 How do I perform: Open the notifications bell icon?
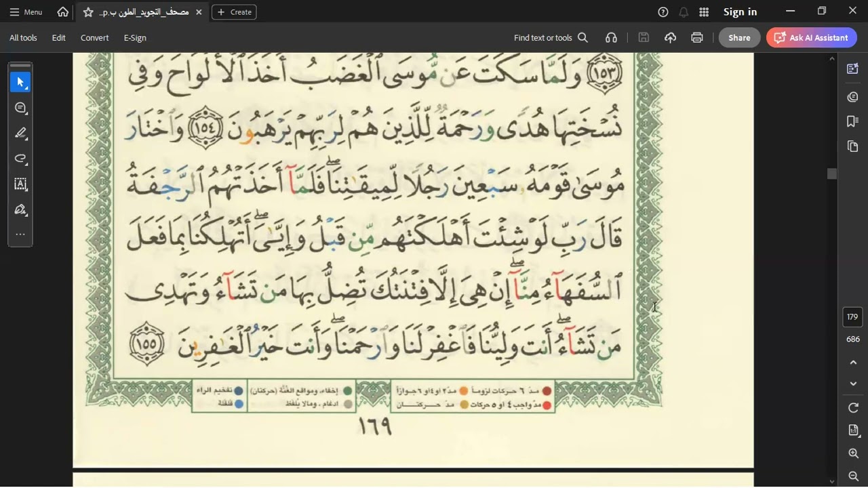point(684,12)
